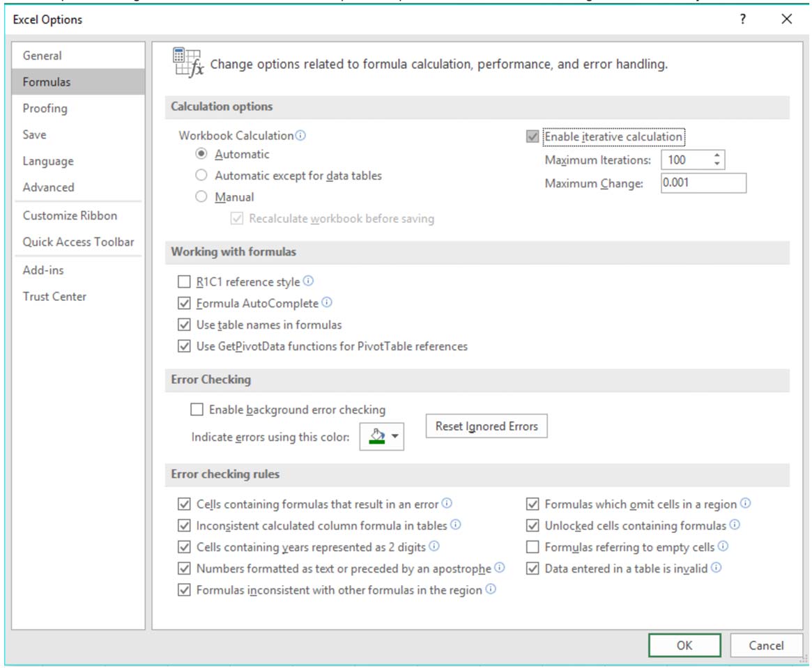Click the info icon beside Workbook Calculation
Viewport: 812px width, 668px height.
pyautogui.click(x=300, y=136)
